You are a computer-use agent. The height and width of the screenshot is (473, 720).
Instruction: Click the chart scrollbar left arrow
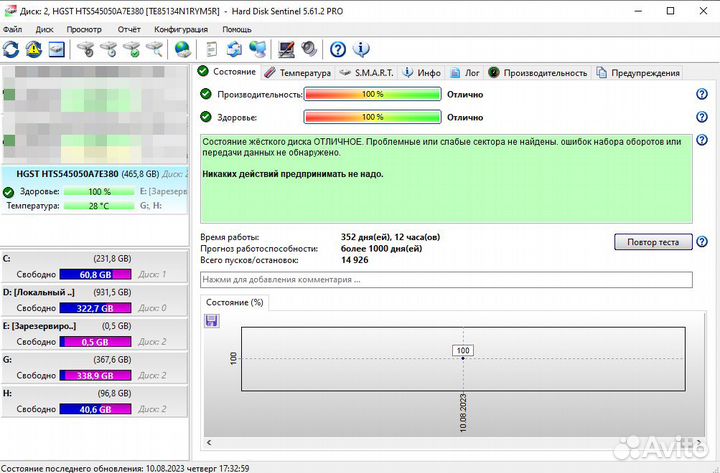click(209, 443)
